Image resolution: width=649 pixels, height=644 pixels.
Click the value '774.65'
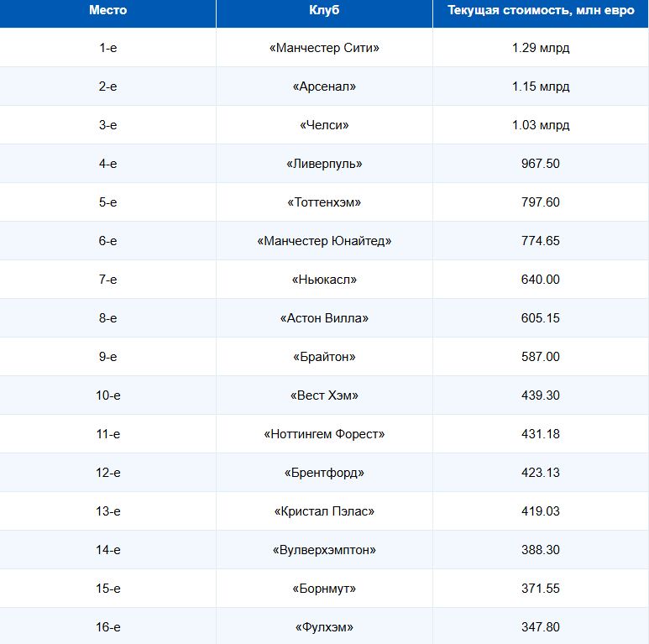click(x=540, y=240)
